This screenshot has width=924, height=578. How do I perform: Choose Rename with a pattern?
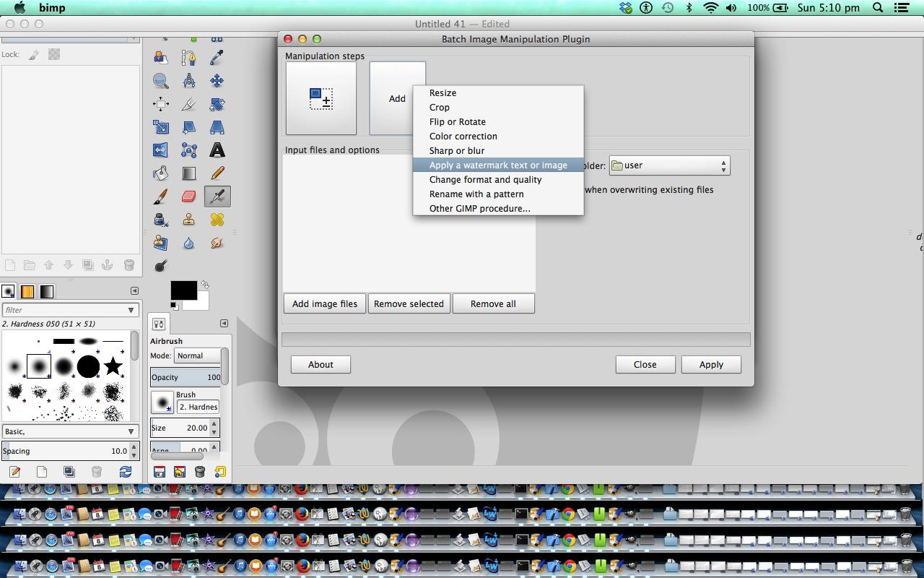(498, 194)
